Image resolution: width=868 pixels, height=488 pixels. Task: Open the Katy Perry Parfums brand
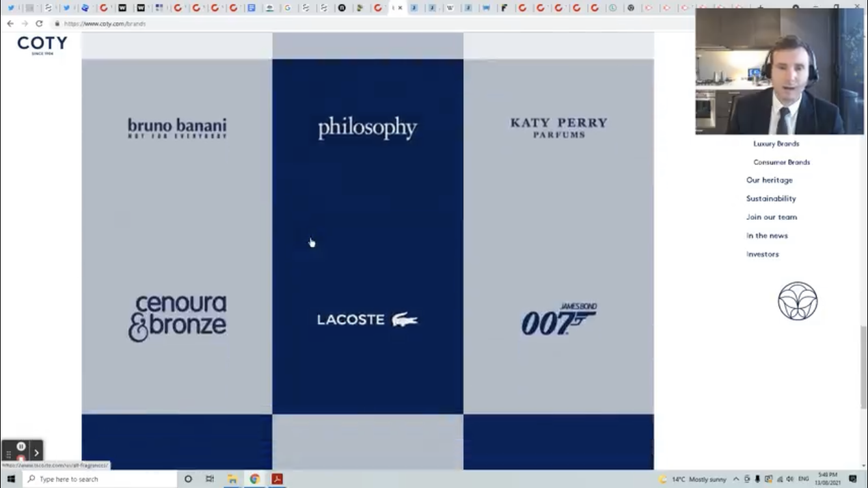(x=558, y=128)
